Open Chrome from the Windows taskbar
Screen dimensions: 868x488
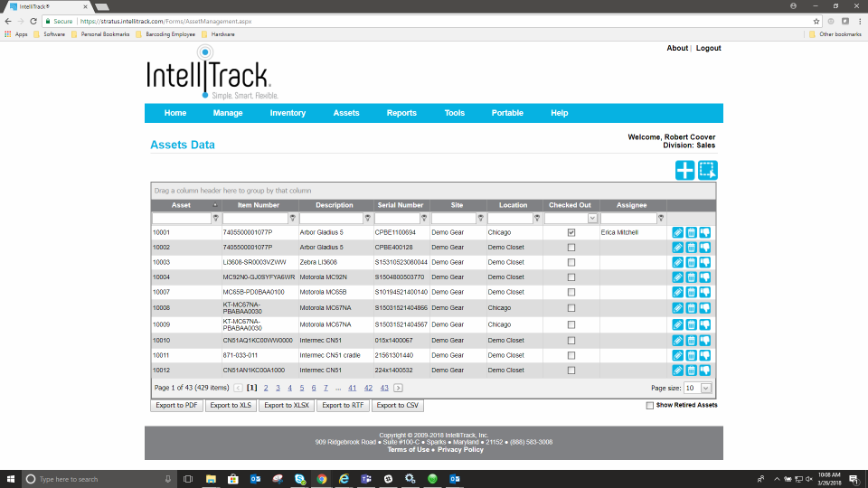click(322, 479)
